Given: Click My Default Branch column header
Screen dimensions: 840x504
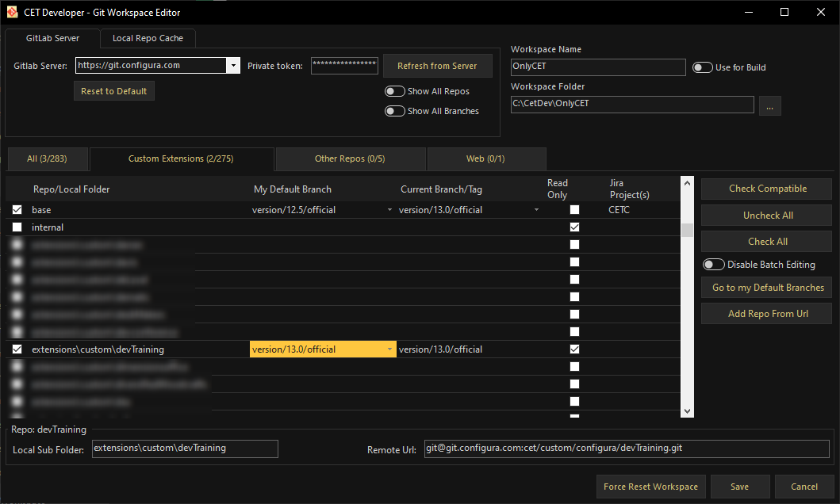Looking at the screenshot, I should tap(293, 189).
